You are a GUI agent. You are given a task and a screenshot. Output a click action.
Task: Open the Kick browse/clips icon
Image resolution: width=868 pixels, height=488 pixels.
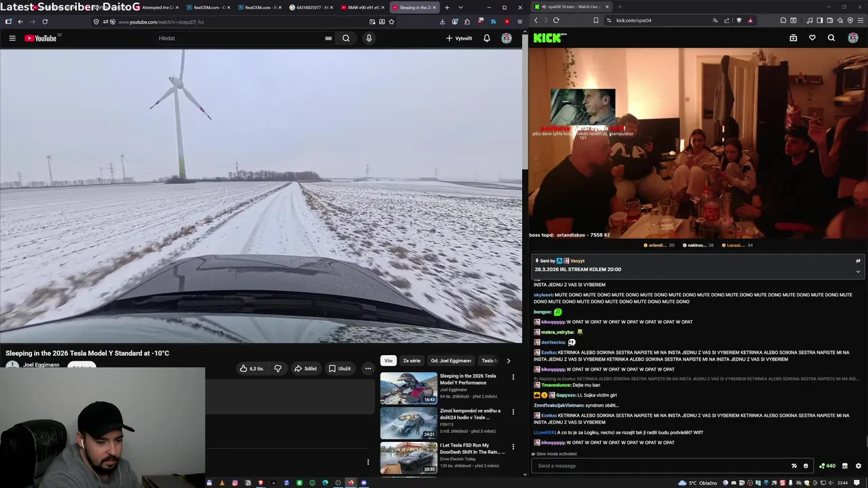pyautogui.click(x=793, y=38)
